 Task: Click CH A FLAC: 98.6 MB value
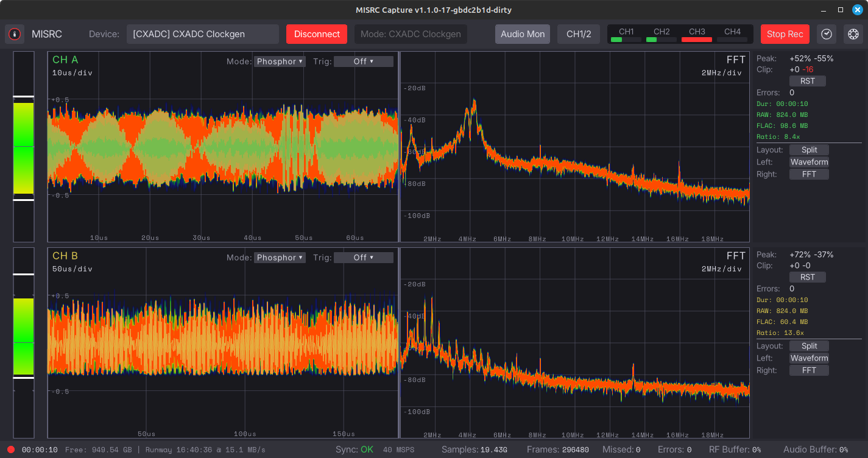click(x=782, y=125)
